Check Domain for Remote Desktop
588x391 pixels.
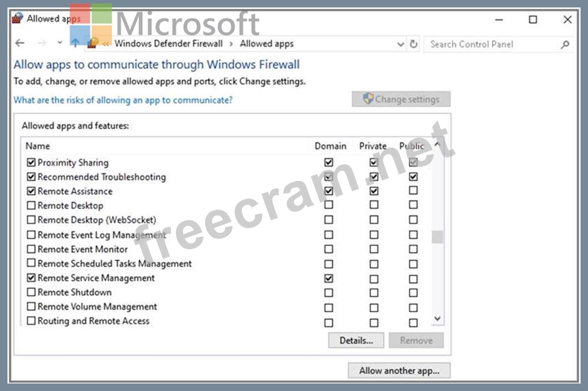pos(328,205)
